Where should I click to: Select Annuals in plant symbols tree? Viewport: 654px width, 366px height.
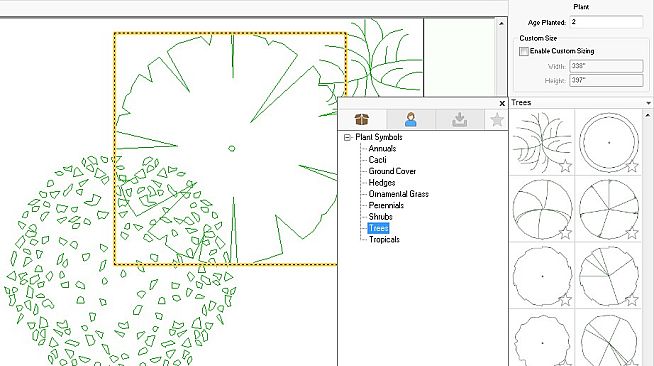[x=382, y=148]
